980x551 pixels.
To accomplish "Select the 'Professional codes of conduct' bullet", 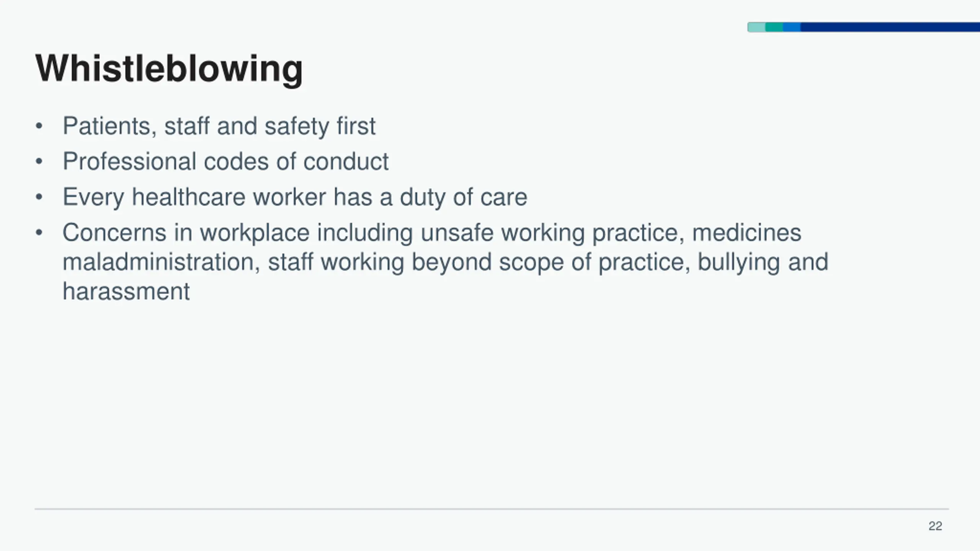I will (225, 161).
